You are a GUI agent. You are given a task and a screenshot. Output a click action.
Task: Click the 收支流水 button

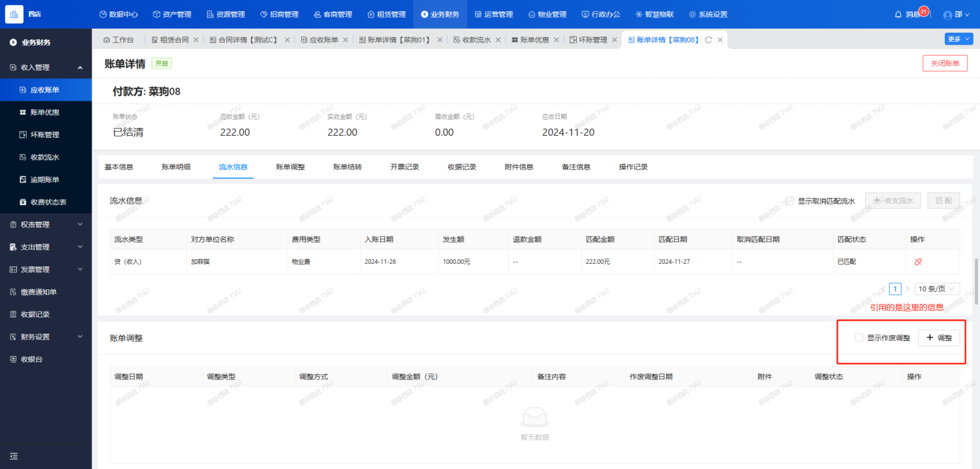pos(893,201)
